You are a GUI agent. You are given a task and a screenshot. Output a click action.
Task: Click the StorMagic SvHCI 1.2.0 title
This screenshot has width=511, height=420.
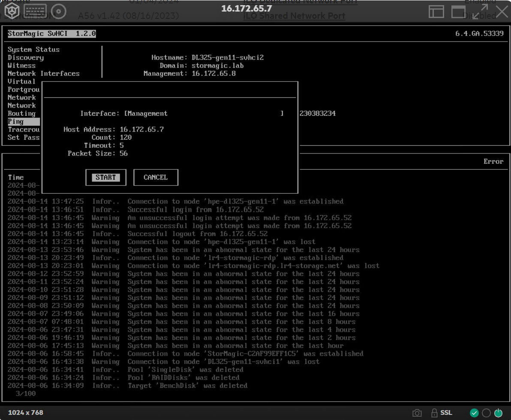click(52, 33)
